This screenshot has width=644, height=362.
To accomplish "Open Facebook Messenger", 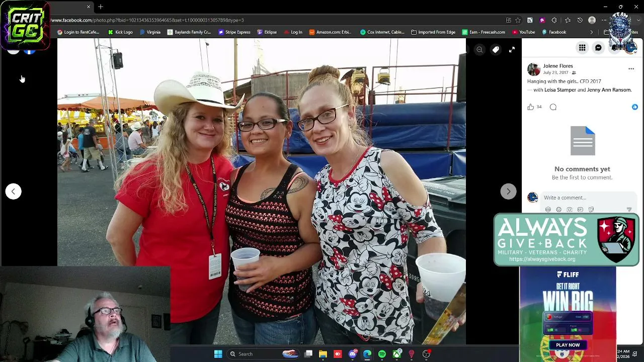I will click(598, 48).
